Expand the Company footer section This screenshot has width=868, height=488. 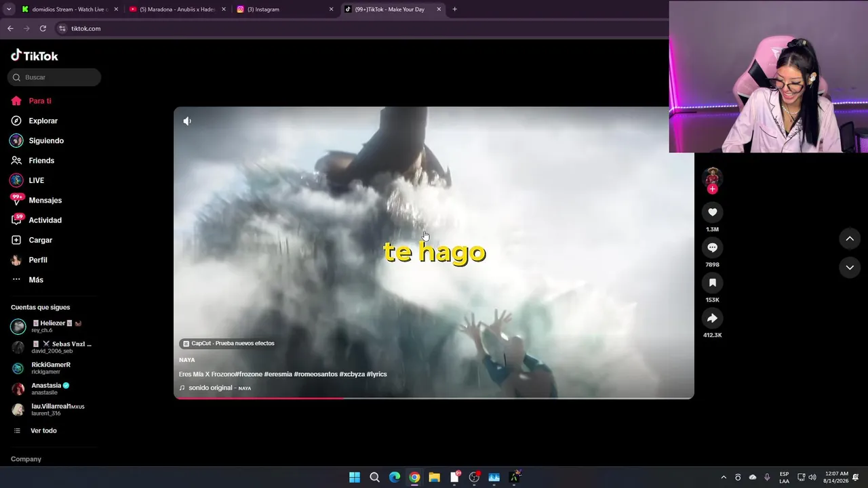coord(26,459)
